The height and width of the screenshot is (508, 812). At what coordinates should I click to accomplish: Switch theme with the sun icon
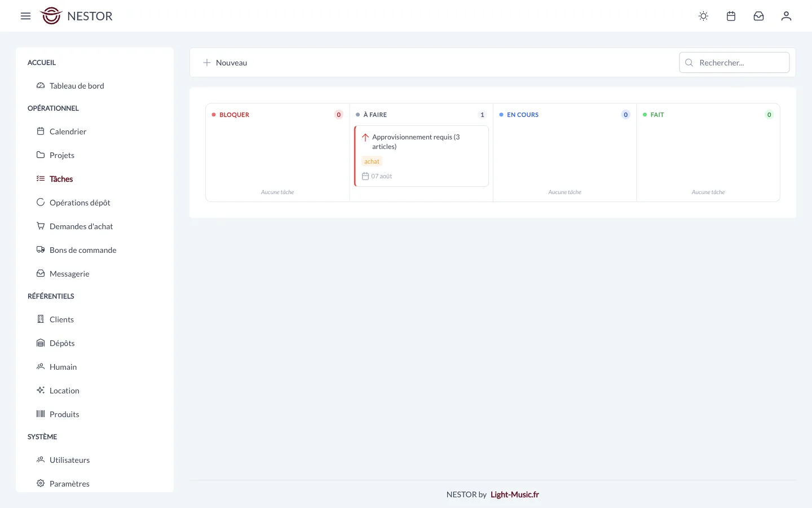coord(703,16)
